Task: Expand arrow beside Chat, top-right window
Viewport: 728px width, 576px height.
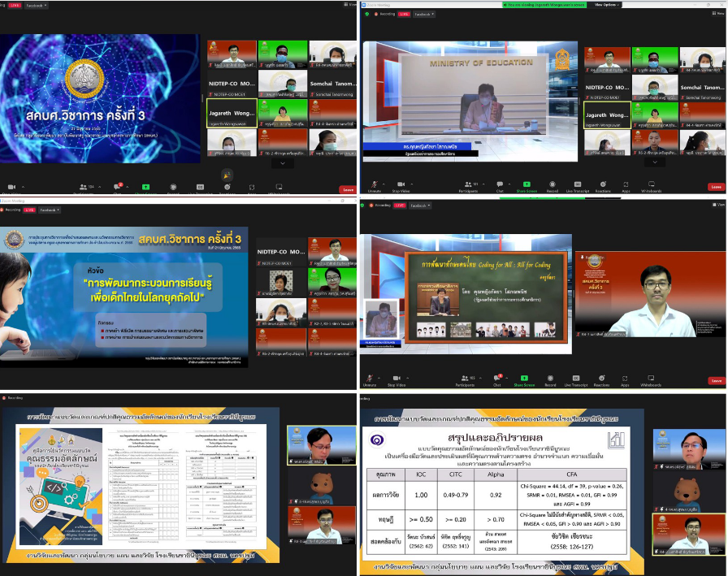Action: tap(509, 184)
